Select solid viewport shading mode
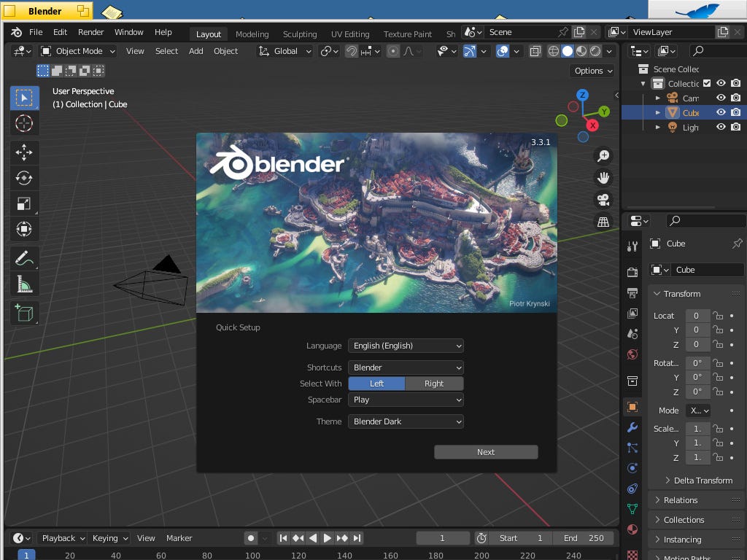This screenshot has height=560, width=747. (567, 51)
